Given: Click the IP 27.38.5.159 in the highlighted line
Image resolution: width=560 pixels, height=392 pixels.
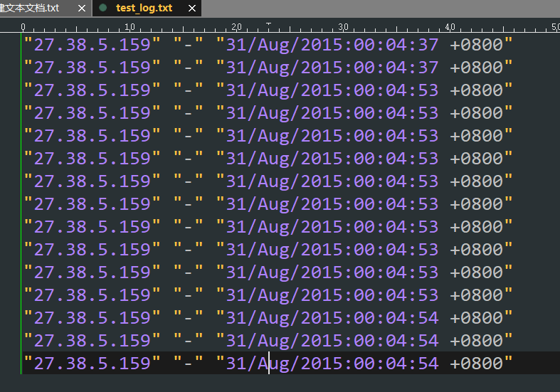Looking at the screenshot, I should tap(92, 364).
